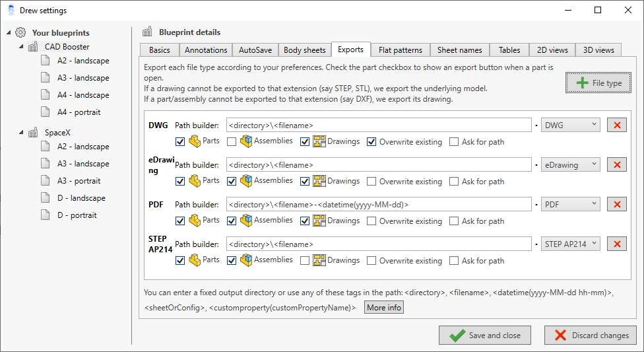Open the STEP AP214 extension dropdown
Image resolution: width=644 pixels, height=352 pixels.
pos(570,244)
